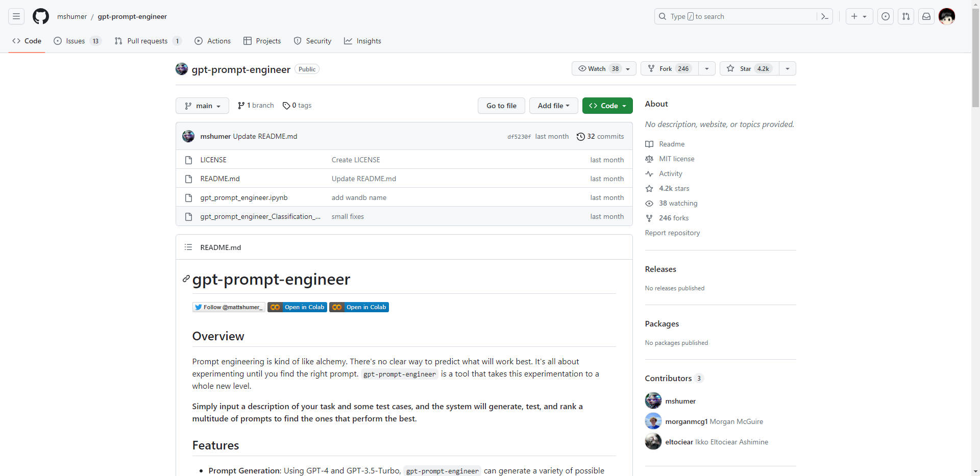Viewport: 980px width, 476px height.
Task: Open the notifications inbox icon
Action: [x=926, y=16]
